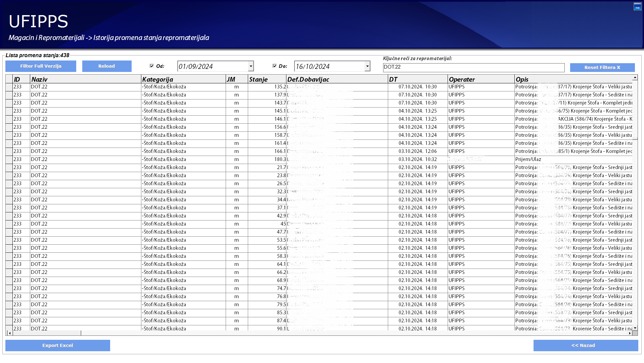Viewport: 644px width, 363px height.
Task: Click the Stanje cell 158.7
Action: (267, 135)
